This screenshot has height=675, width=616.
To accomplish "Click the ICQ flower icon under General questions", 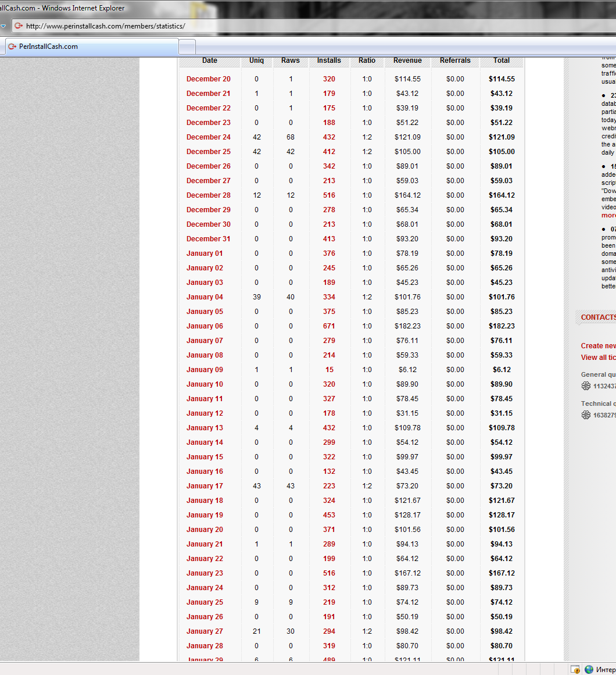I will coord(586,386).
